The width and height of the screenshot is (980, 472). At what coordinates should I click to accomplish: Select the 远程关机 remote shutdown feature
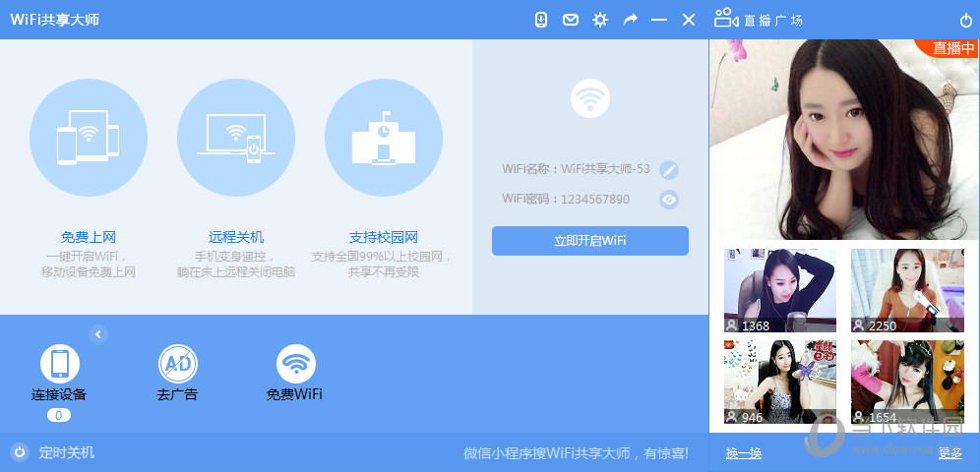236,139
